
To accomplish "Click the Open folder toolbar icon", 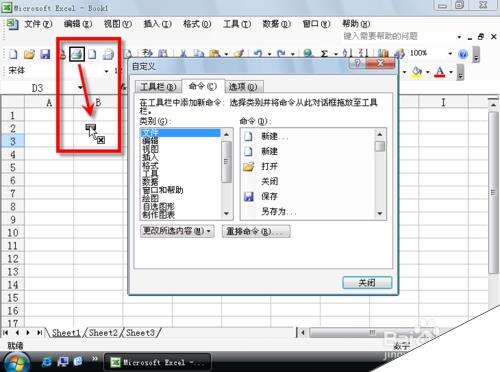I will (29, 54).
